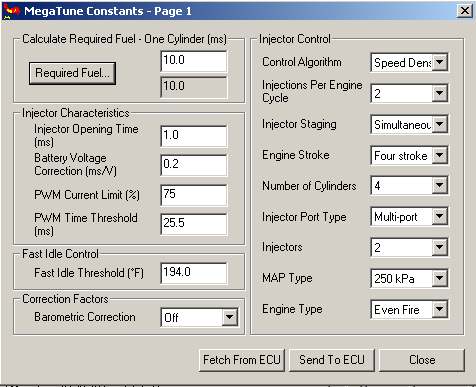This screenshot has height=387, width=476.
Task: Click the Injector Characteristics group title
Action: click(76, 113)
